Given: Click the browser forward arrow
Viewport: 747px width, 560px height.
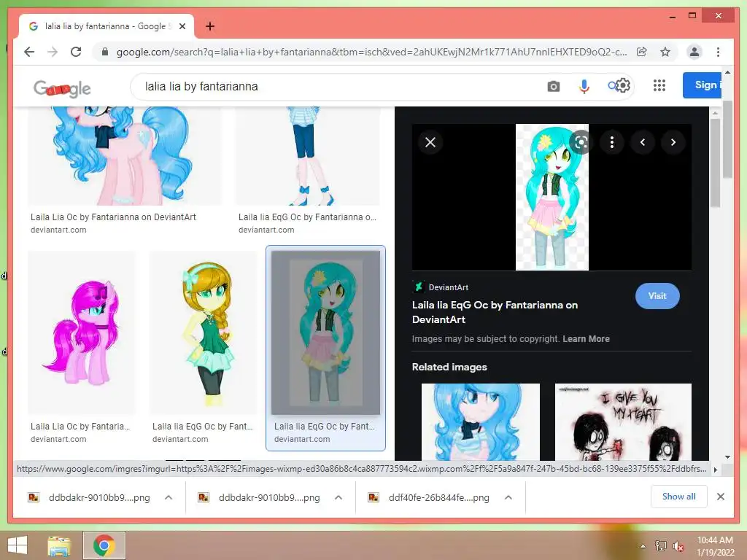Looking at the screenshot, I should 53,52.
